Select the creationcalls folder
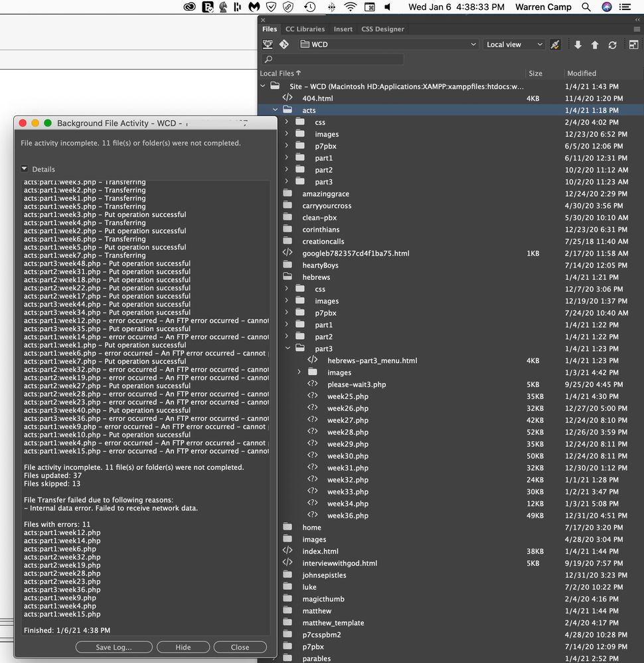The width and height of the screenshot is (644, 663). (x=323, y=242)
